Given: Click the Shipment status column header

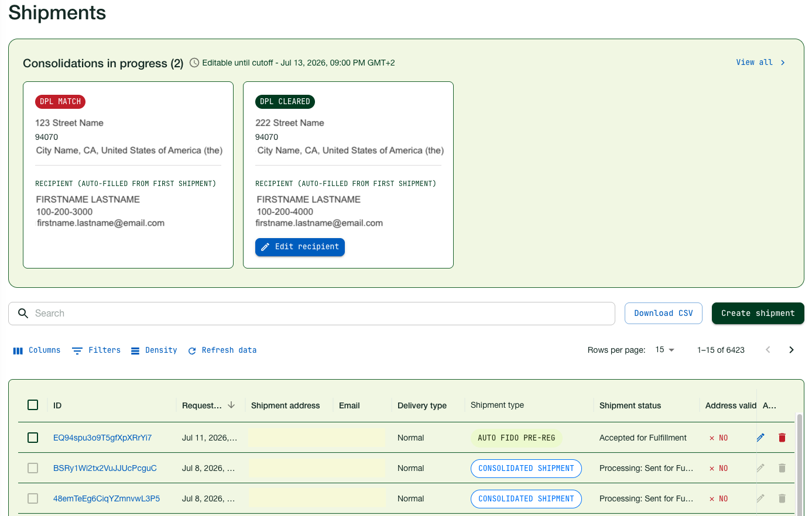Looking at the screenshot, I should point(630,405).
